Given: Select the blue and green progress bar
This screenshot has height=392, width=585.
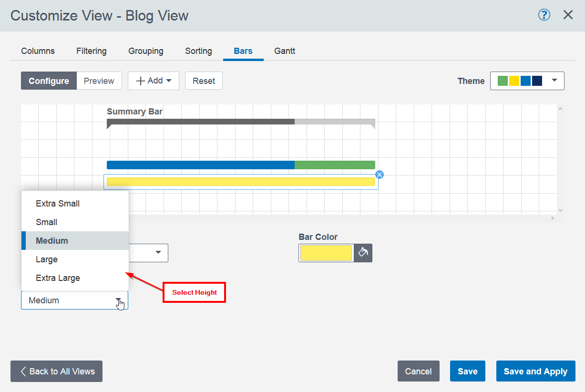Looking at the screenshot, I should pos(241,165).
